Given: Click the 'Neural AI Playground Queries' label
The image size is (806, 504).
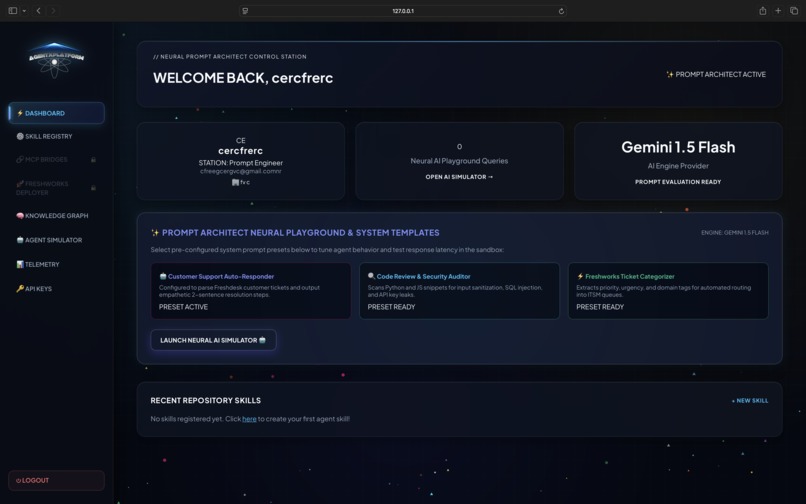Looking at the screenshot, I should (459, 161).
